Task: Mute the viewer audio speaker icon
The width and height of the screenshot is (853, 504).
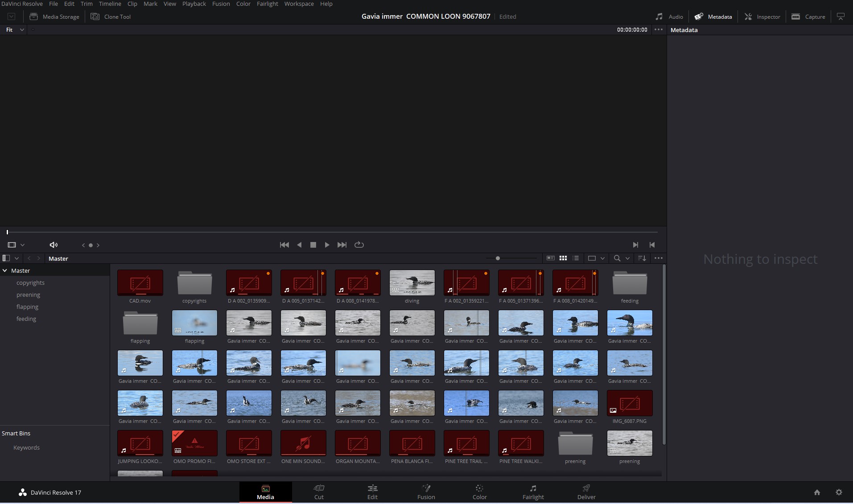Action: click(x=54, y=245)
